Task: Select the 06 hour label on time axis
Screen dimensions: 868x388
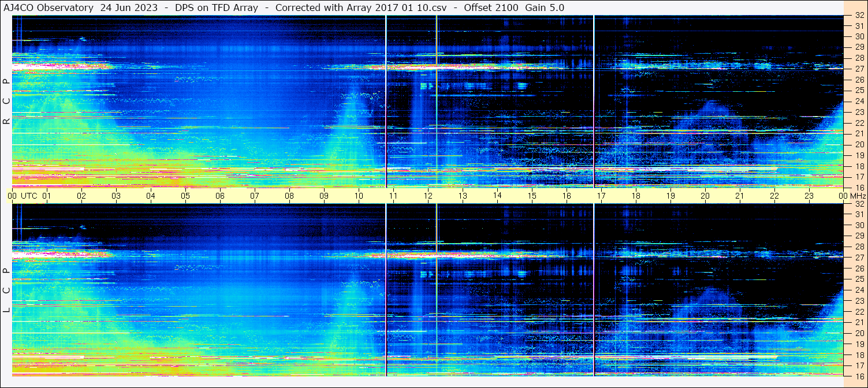Action: click(x=220, y=196)
